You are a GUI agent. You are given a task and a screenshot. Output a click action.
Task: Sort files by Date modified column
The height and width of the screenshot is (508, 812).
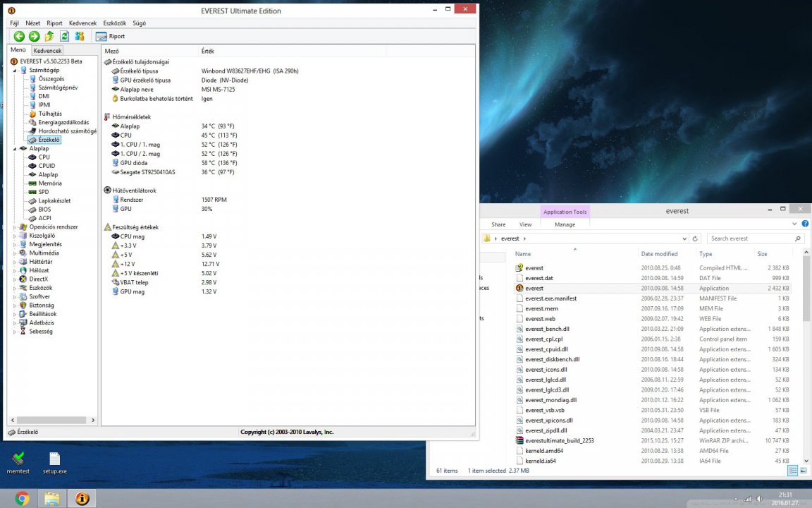click(659, 254)
